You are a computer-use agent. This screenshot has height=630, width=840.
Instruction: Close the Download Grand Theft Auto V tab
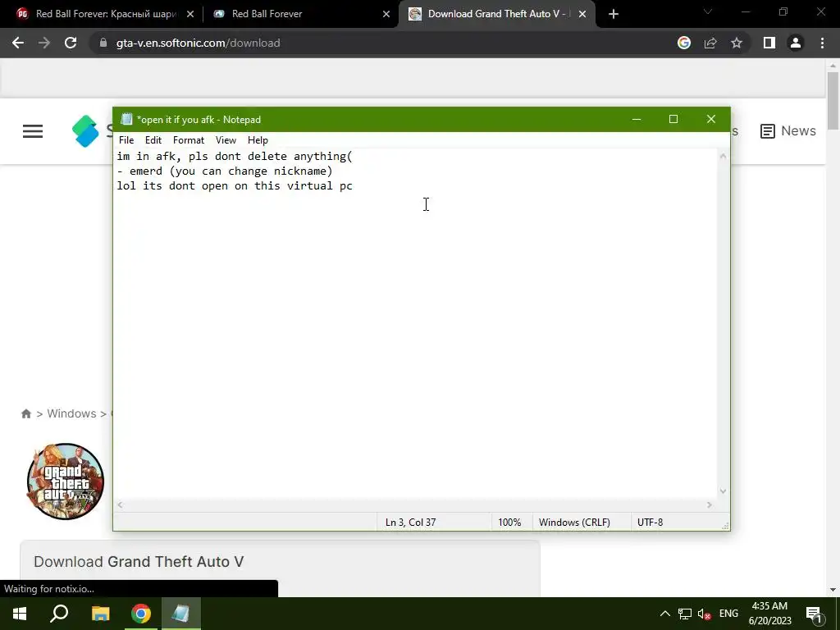pos(582,14)
